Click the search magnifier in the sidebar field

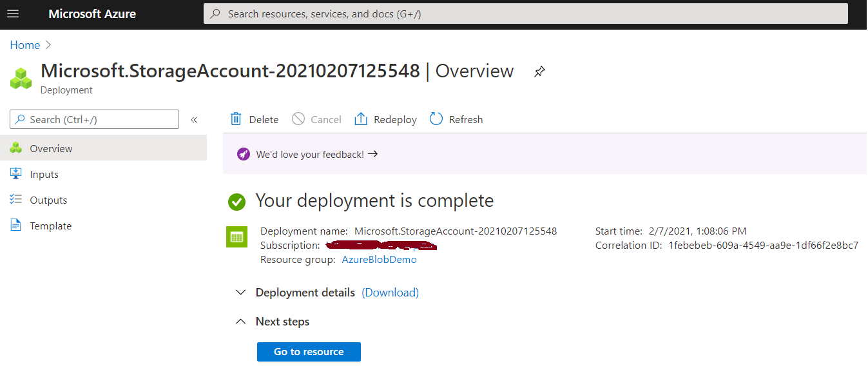21,119
